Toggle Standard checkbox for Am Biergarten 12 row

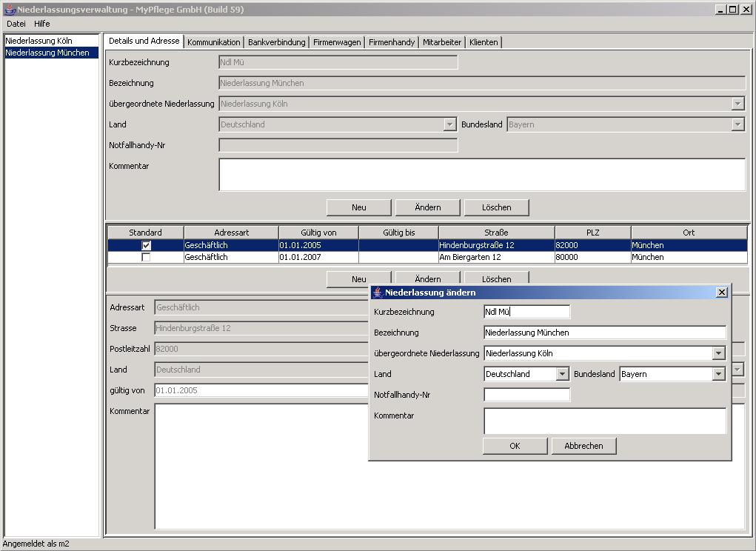[146, 258]
